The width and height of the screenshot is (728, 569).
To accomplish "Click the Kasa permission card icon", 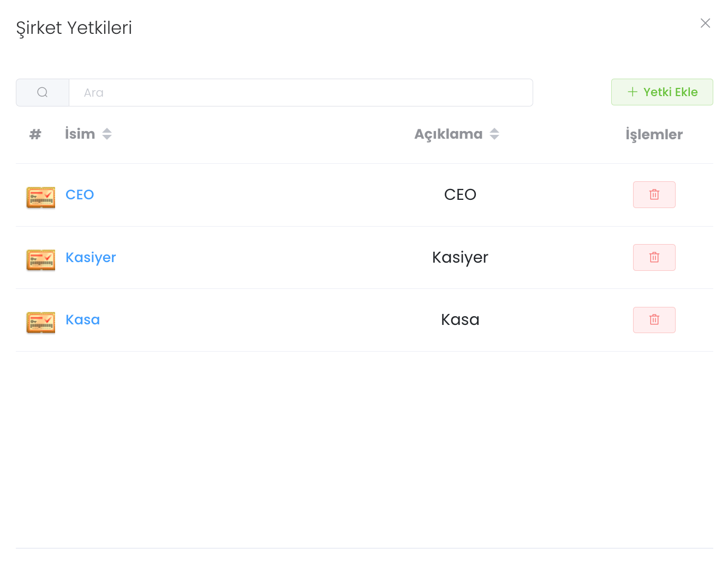I will coord(41,322).
